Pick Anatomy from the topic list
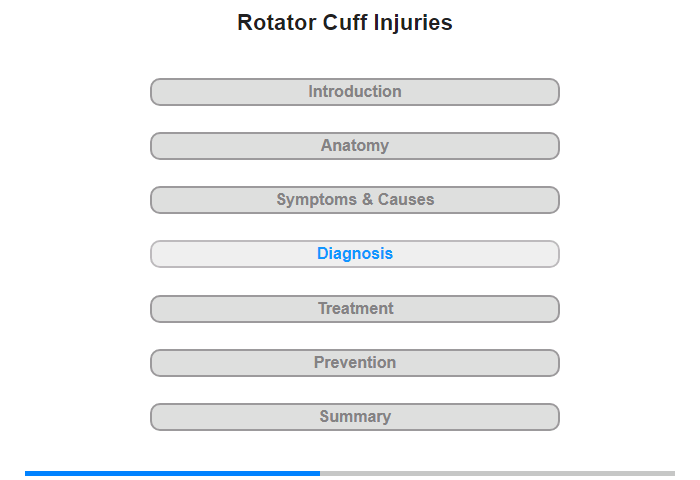Viewport: 700px width, 480px height. pyautogui.click(x=355, y=146)
